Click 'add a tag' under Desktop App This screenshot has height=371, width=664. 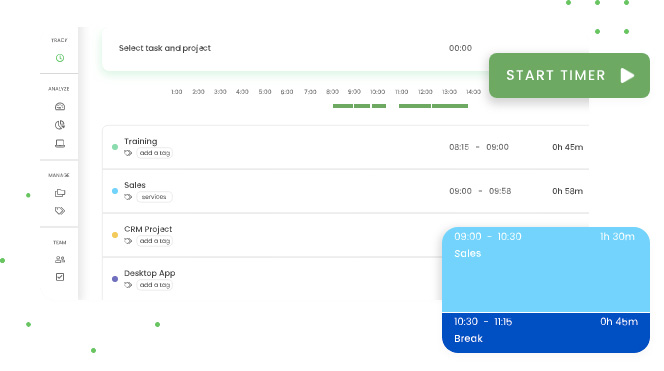pos(155,285)
